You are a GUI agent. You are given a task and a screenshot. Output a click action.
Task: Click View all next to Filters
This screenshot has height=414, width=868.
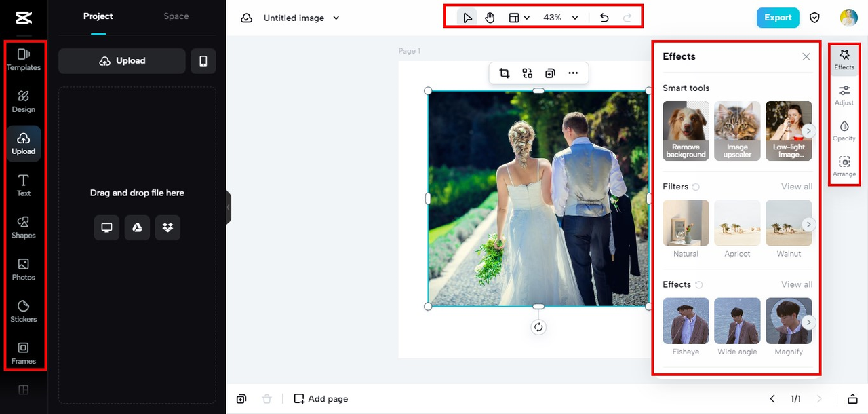pos(797,187)
